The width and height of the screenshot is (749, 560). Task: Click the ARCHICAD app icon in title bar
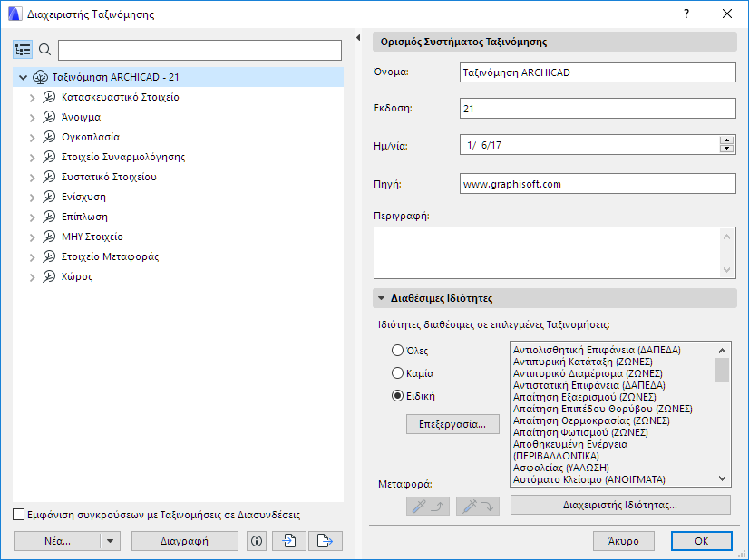[x=15, y=14]
